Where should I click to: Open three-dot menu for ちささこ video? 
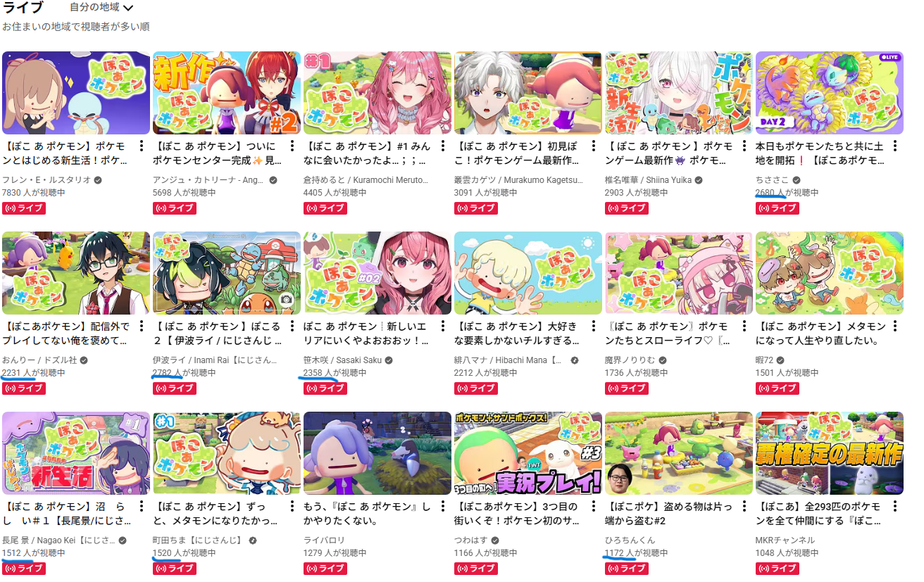pyautogui.click(x=896, y=146)
